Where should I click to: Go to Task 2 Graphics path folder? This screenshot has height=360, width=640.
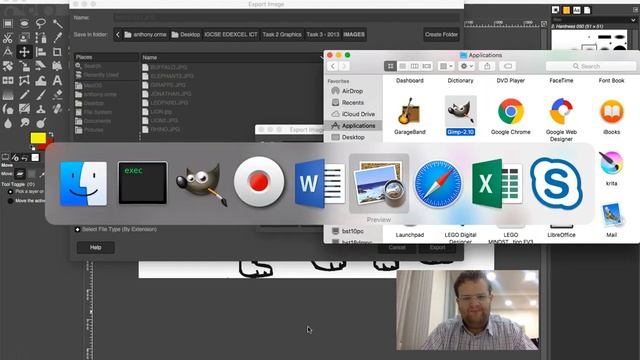pos(282,35)
